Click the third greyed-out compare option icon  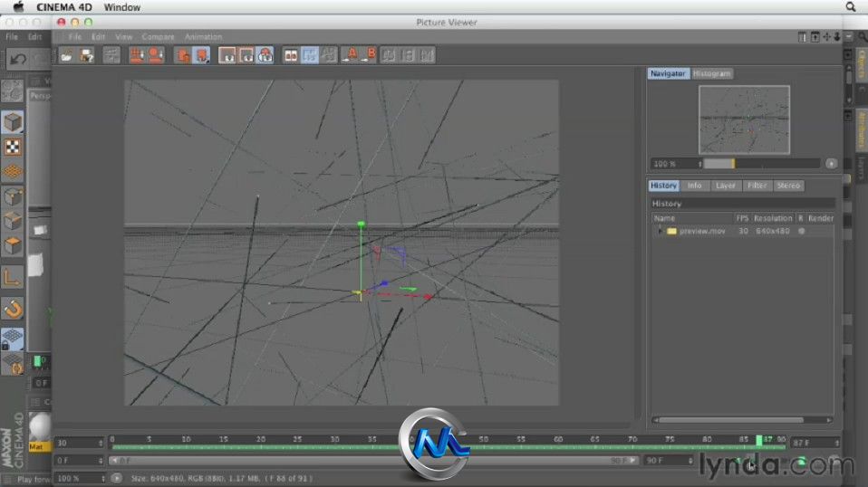(x=427, y=55)
